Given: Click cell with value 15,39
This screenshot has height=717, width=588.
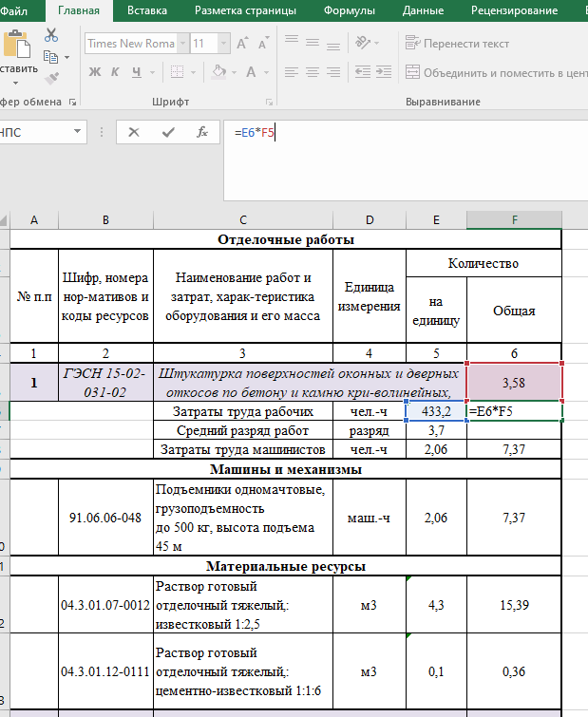Looking at the screenshot, I should pos(515,605).
